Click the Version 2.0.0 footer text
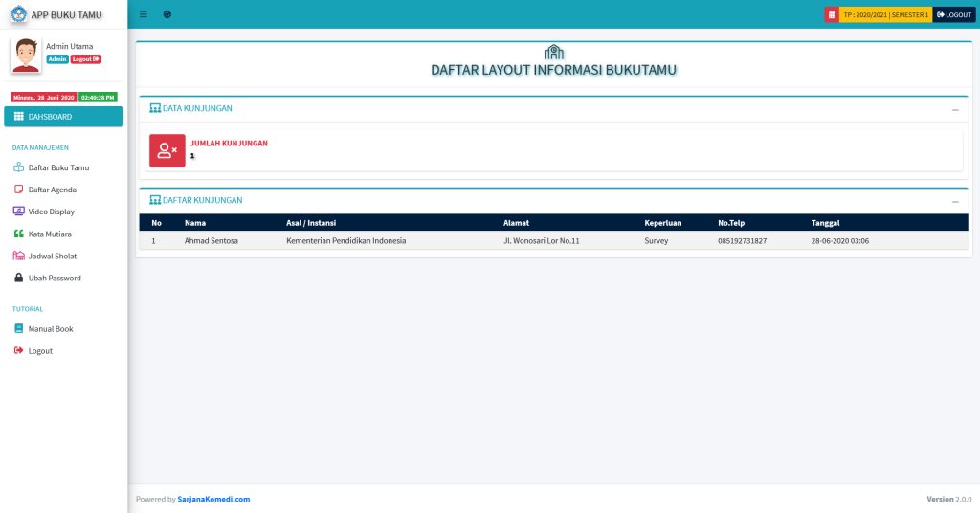The height and width of the screenshot is (513, 980). [x=949, y=499]
